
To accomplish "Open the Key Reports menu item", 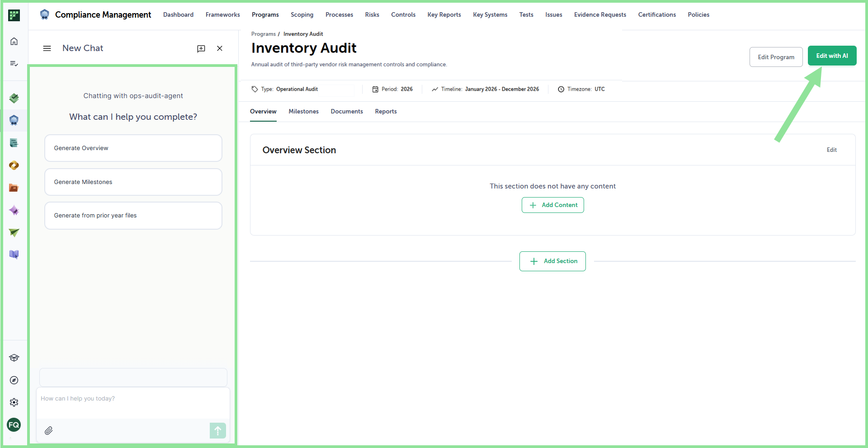I will click(x=444, y=15).
